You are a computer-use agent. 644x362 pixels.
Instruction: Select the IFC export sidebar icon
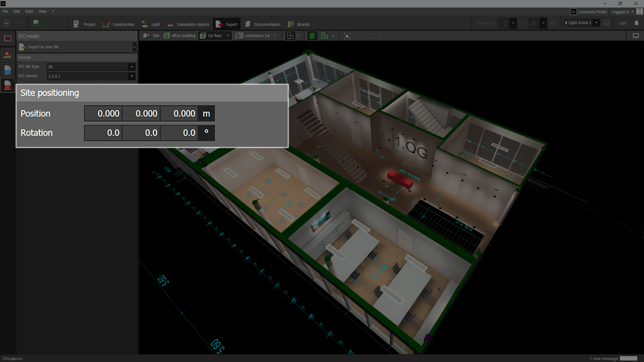click(8, 85)
